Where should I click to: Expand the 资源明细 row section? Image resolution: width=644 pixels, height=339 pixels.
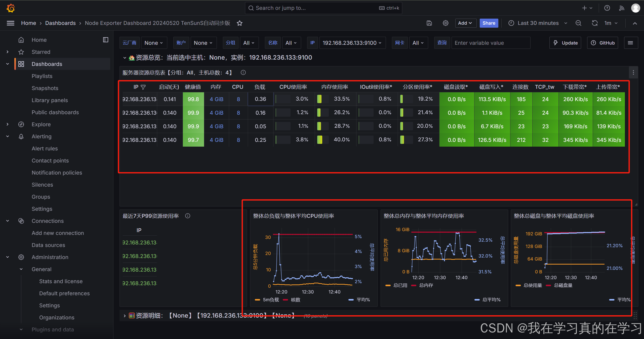click(125, 316)
